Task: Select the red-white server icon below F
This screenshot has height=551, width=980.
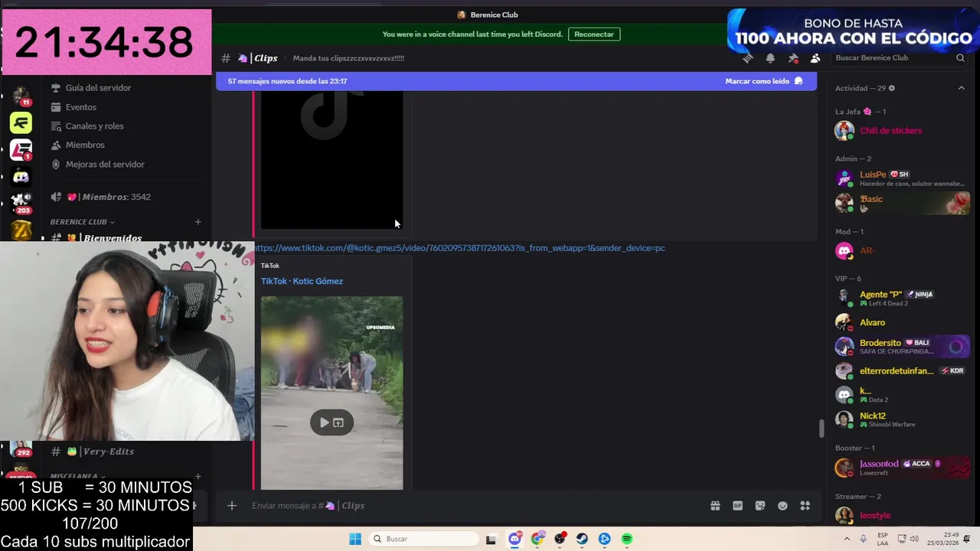Action: pyautogui.click(x=21, y=149)
